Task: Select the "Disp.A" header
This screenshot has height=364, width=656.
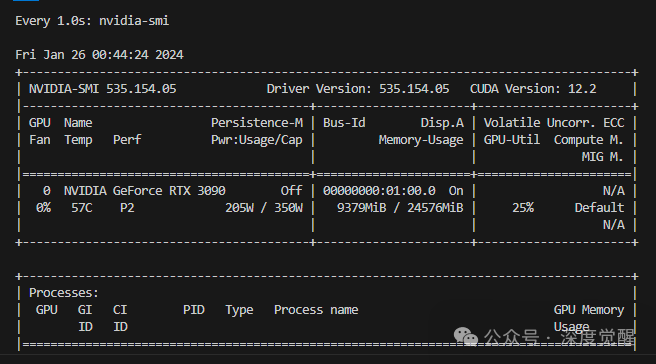Action: 442,123
